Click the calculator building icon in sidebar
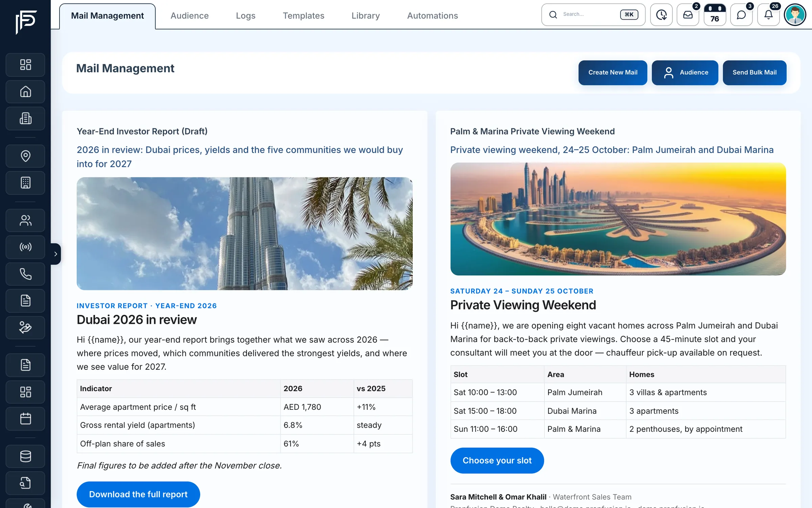The image size is (812, 508). click(25, 183)
